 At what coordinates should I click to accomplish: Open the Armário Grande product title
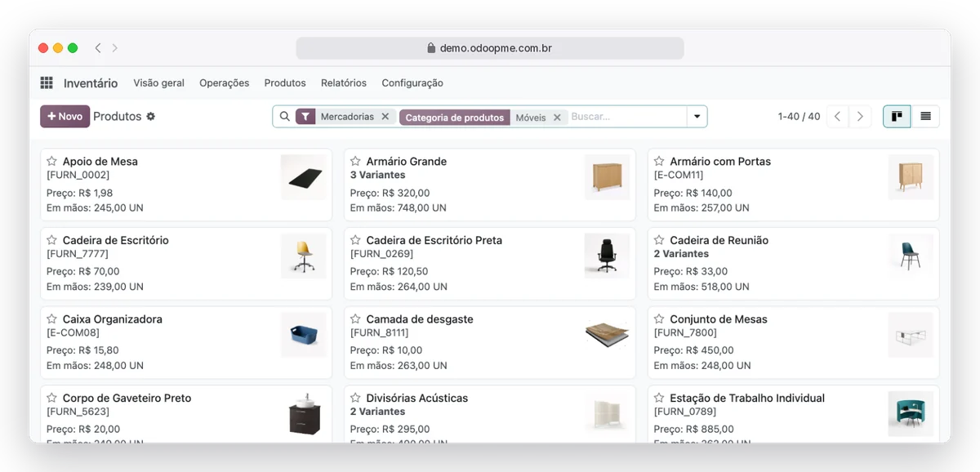tap(406, 162)
